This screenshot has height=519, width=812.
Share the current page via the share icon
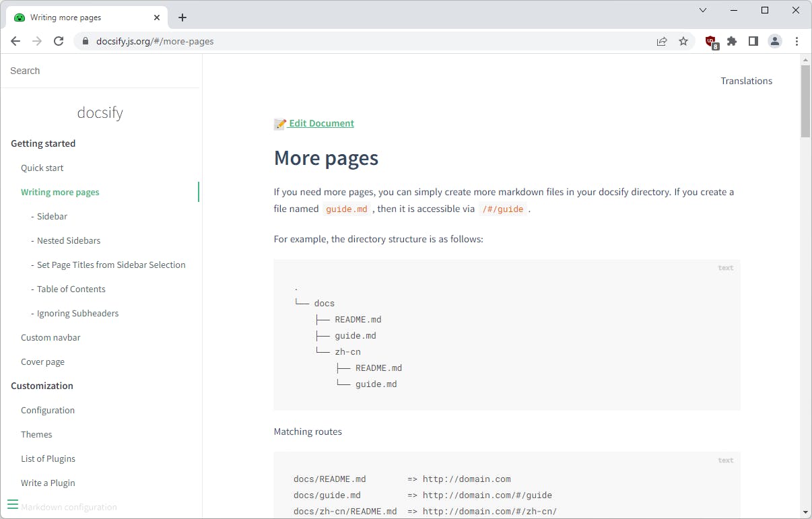tap(662, 41)
